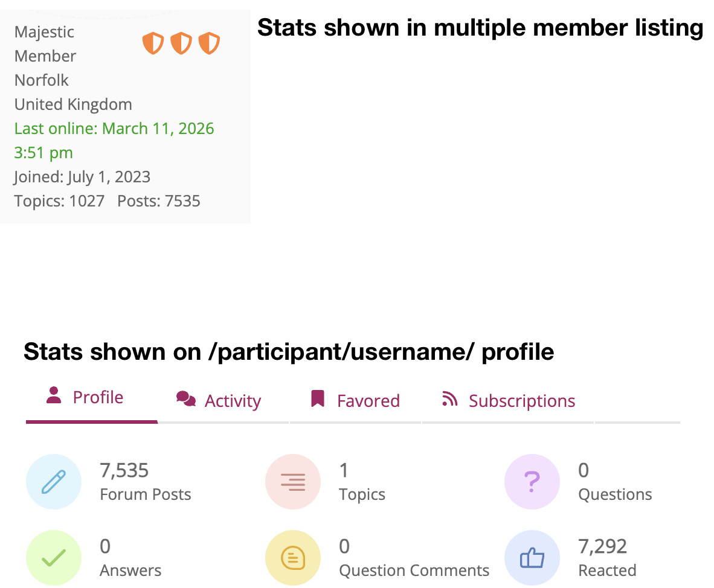Click the Topics lines icon
Viewport: 714px width, 588px height.
[x=293, y=482]
